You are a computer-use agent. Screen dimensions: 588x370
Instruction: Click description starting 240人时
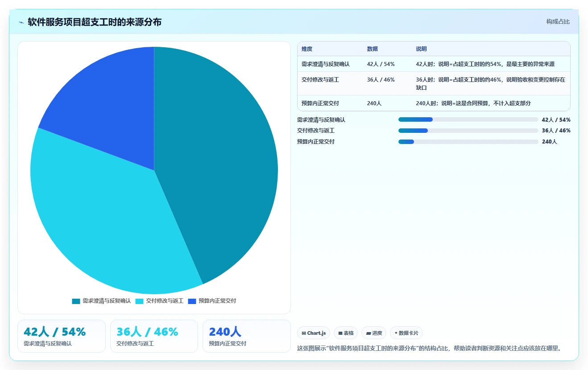[x=474, y=103]
